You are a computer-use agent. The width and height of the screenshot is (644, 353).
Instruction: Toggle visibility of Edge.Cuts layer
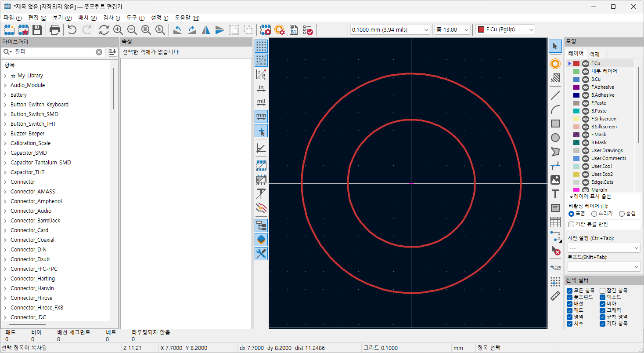pyautogui.click(x=586, y=182)
